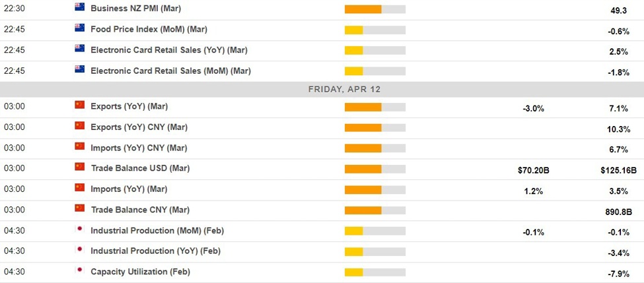Open Electronic Card Retail Sales (MoM) event
Image resolution: width=644 pixels, height=283 pixels.
(170, 71)
